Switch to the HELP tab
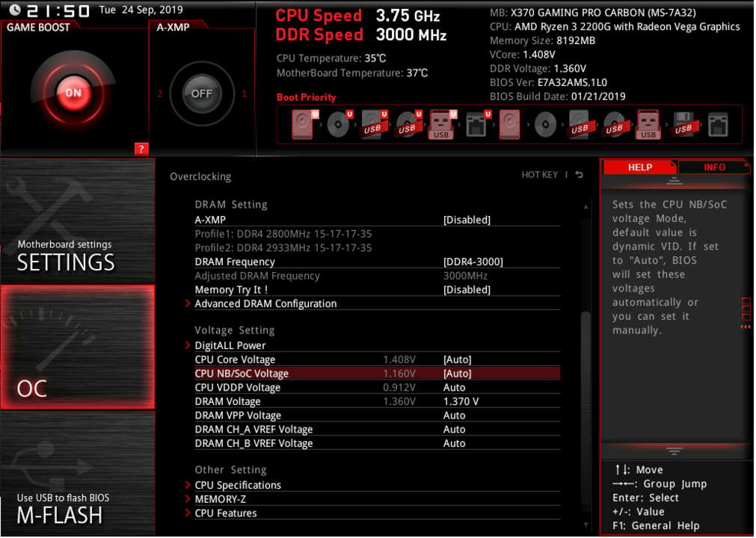The height and width of the screenshot is (538, 756). click(639, 167)
